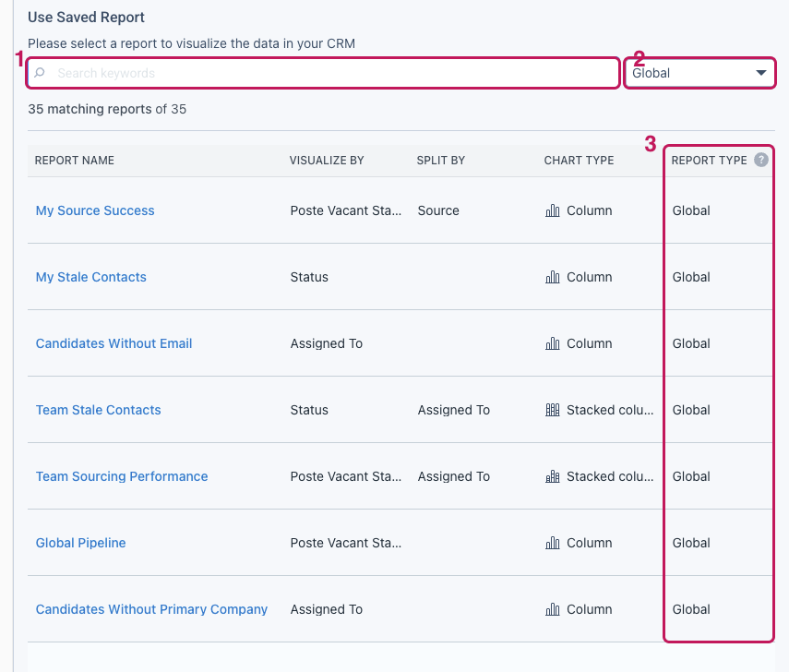789x672 pixels.
Task: Click Global type in Candidates Without Primary Company row
Action: coord(691,609)
